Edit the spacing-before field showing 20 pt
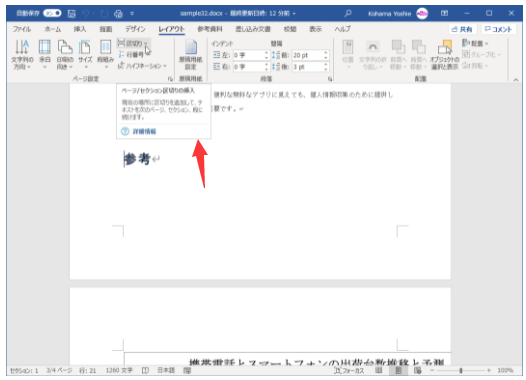 pos(307,55)
